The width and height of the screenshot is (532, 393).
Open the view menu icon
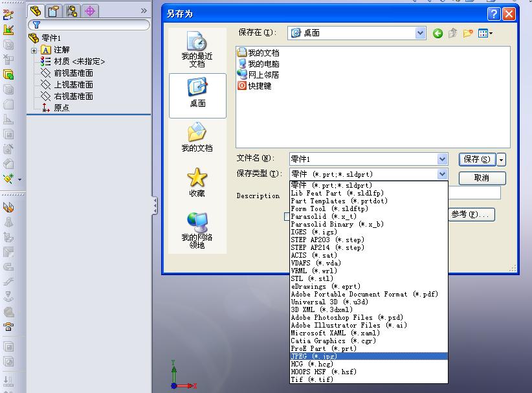coord(485,33)
